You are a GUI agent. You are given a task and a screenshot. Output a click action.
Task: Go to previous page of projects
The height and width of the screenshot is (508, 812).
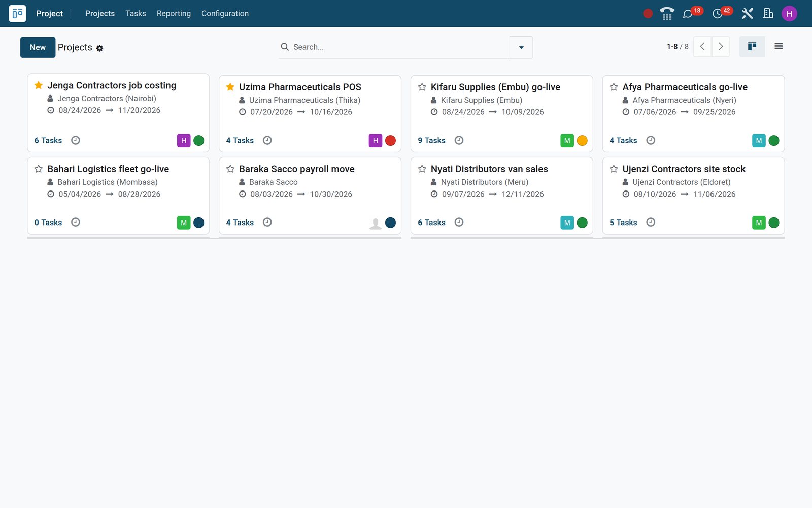(702, 47)
